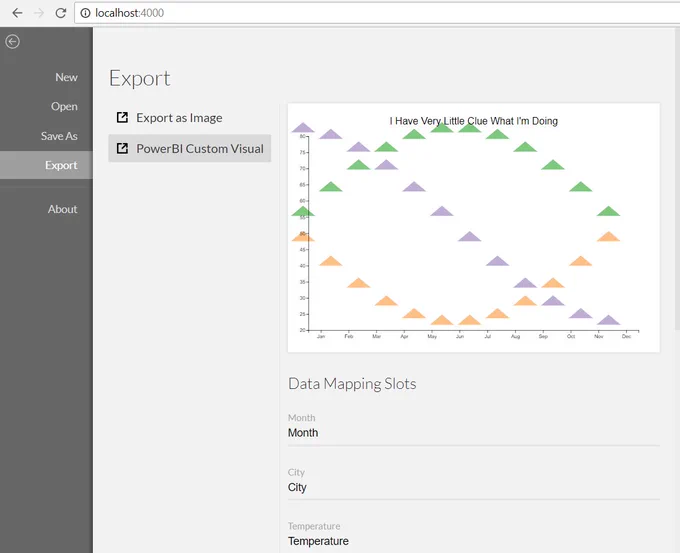Click the chart title 'I Have Very Little Clue What I'm Doing'
The height and width of the screenshot is (553, 680).
coord(474,121)
